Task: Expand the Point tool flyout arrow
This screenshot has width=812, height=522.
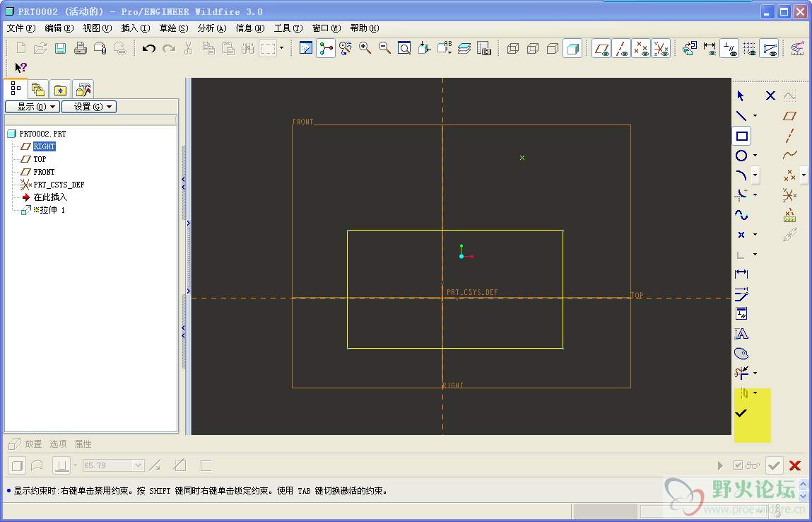Action: (x=755, y=234)
